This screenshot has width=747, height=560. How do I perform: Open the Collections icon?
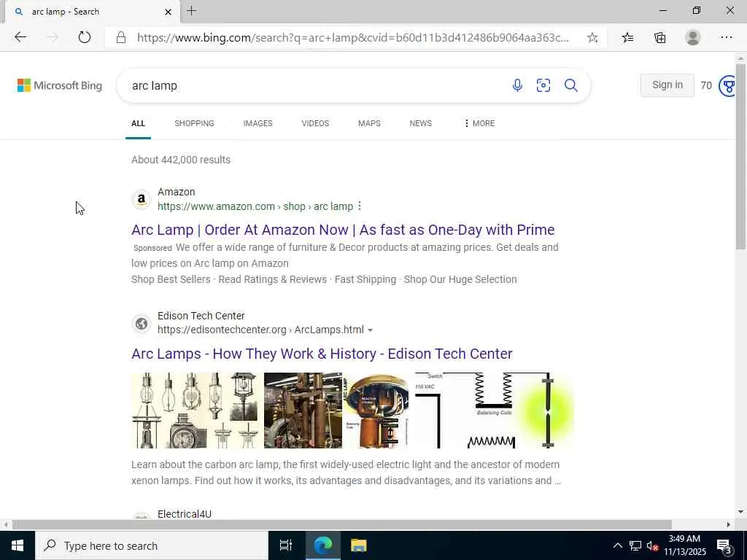coord(659,38)
